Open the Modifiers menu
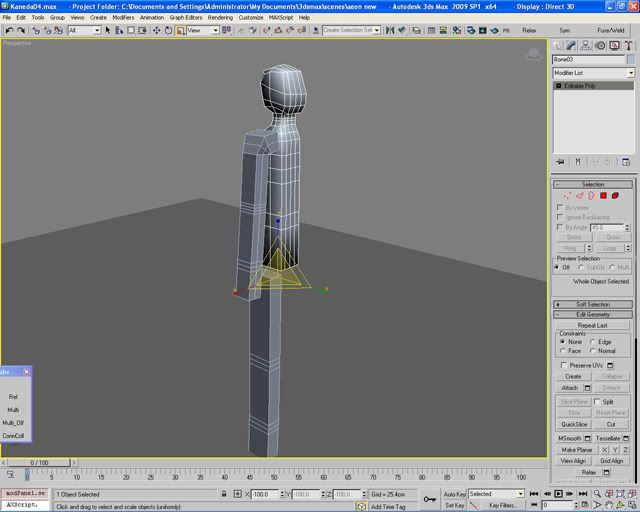Screen dimensions: 640x512 click(x=123, y=17)
